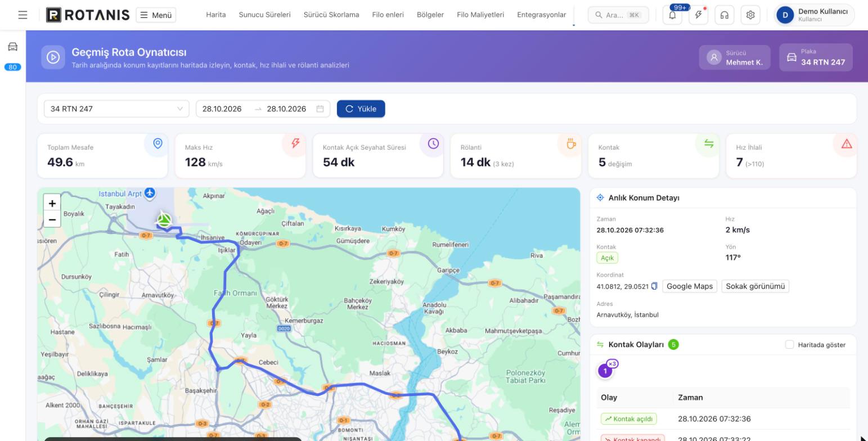Open the 34 RTN 247 vehicle dropdown
Image resolution: width=868 pixels, height=441 pixels.
tap(116, 109)
